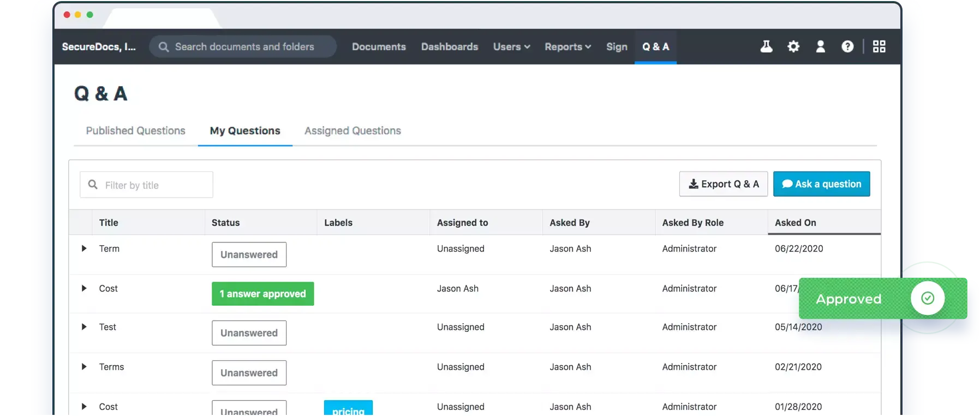Click the Approved notification banner

(883, 299)
